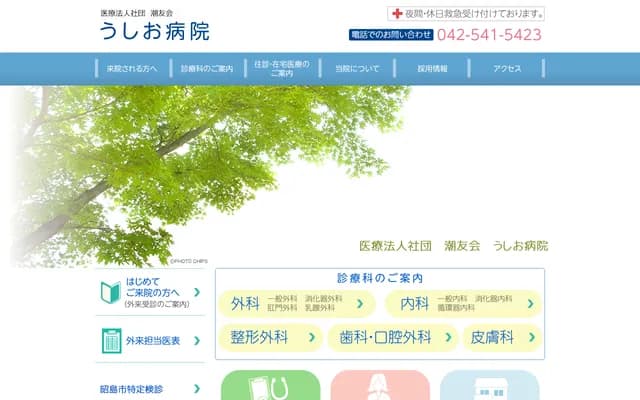Open the 内科 department button
The width and height of the screenshot is (640, 400).
(x=463, y=303)
